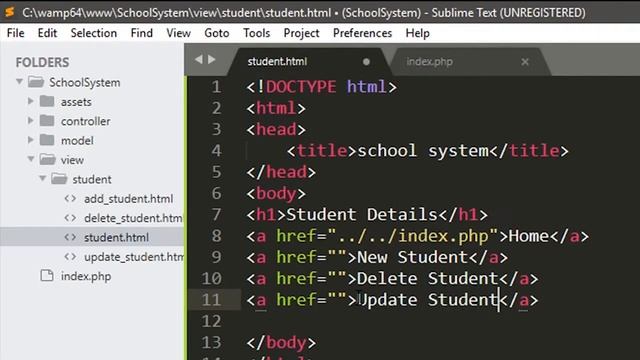Select the controller folder label
This screenshot has height=360, width=640.
pos(86,121)
